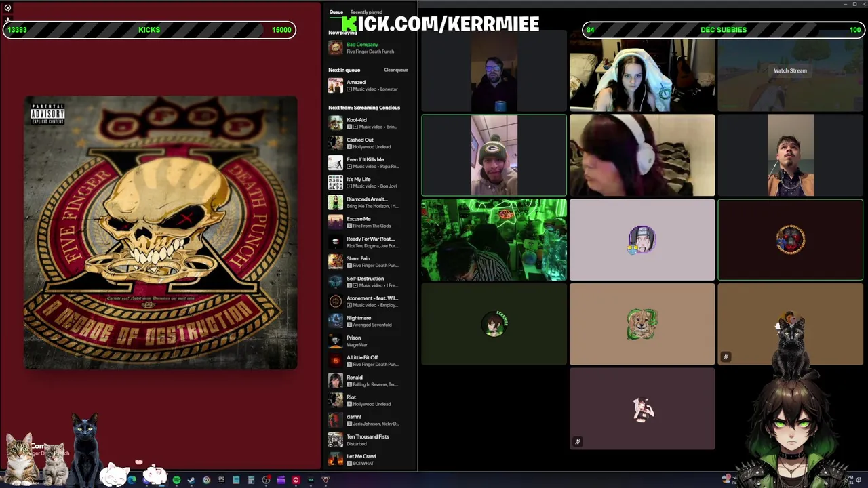Screen dimensions: 868x488
Task: Open Steam from the taskbar
Action: pos(191,480)
